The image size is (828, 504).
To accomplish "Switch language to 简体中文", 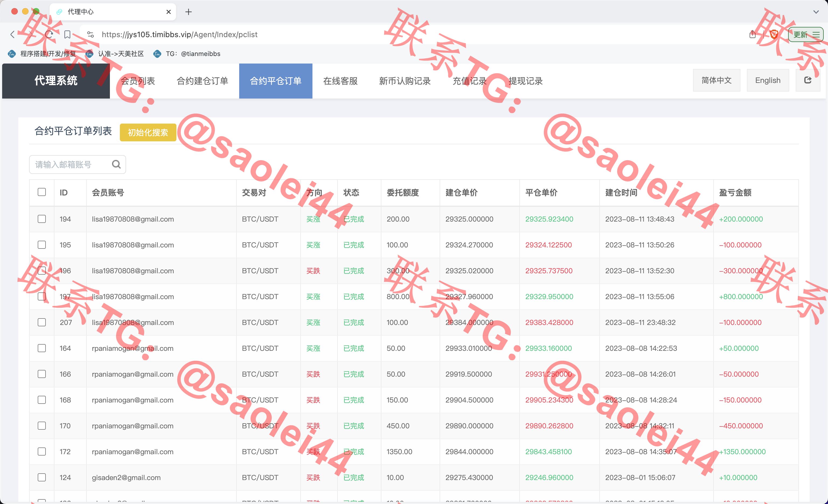I will 716,80.
